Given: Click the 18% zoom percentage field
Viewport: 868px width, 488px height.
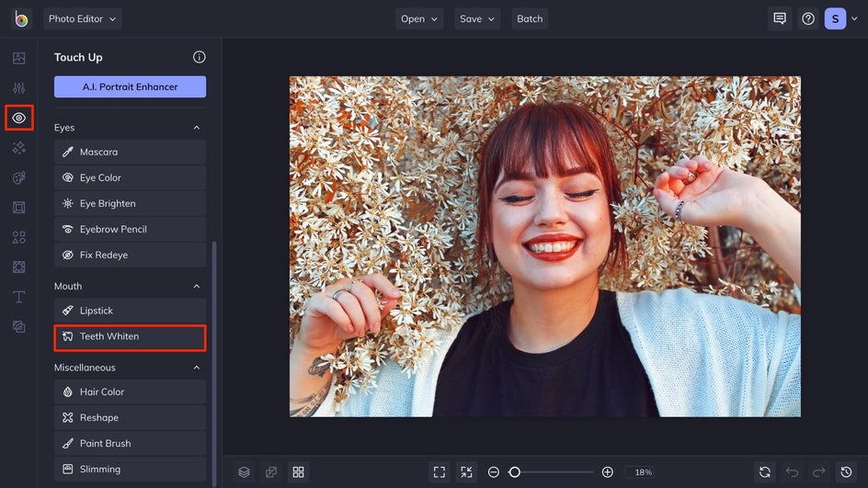Looking at the screenshot, I should tap(643, 472).
